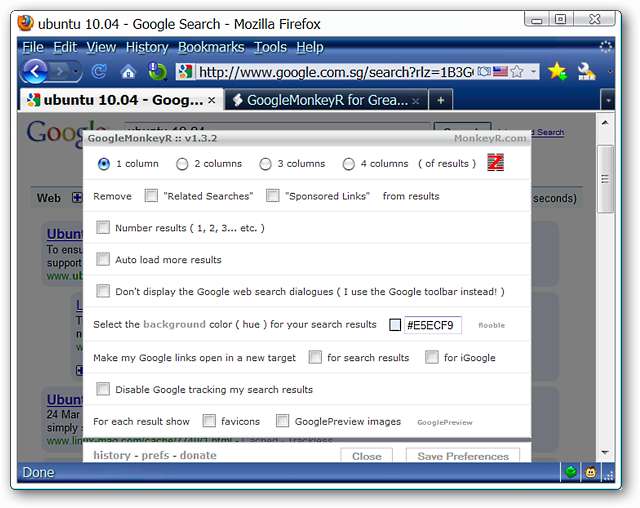Click the background color swatch box
The width and height of the screenshot is (640, 508).
pyautogui.click(x=395, y=325)
